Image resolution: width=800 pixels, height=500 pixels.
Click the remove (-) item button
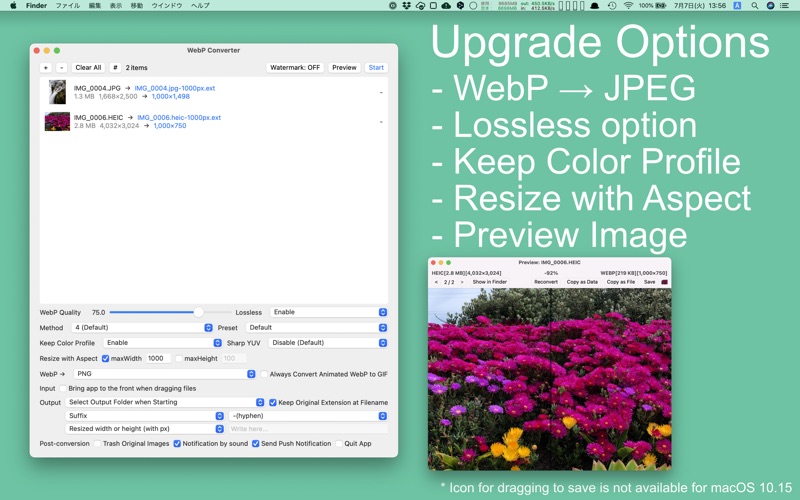61,67
